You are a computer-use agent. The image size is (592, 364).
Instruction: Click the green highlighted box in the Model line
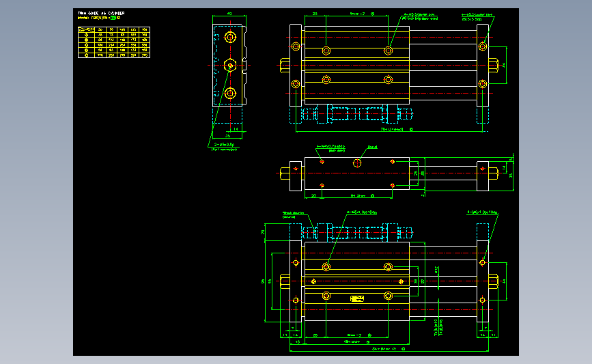[113, 18]
